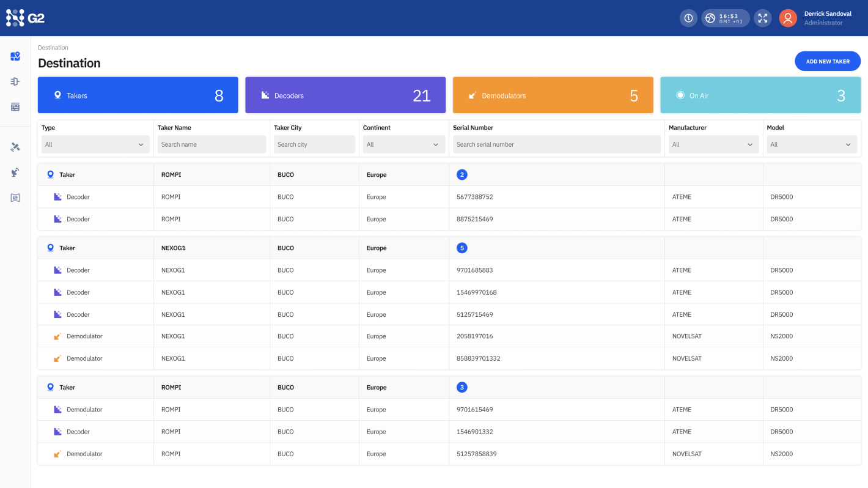The height and width of the screenshot is (488, 868).
Task: Expand the Continent filter dropdown
Action: pos(403,144)
